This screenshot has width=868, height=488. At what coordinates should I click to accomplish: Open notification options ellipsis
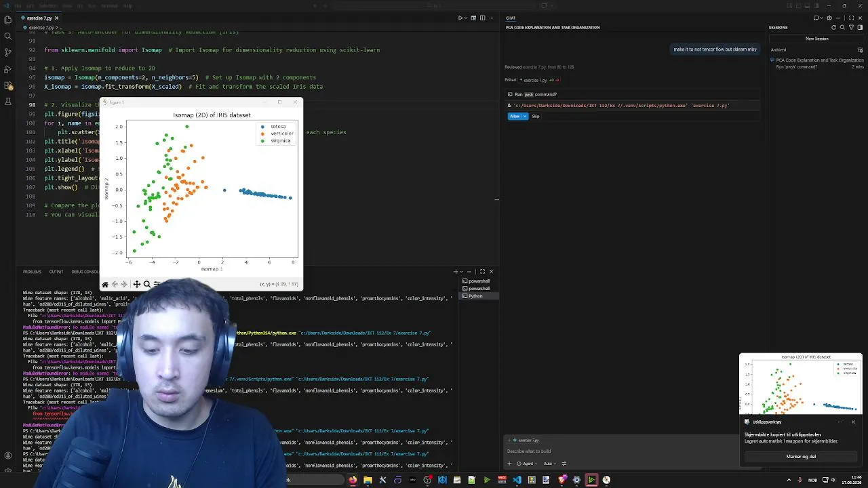point(840,422)
